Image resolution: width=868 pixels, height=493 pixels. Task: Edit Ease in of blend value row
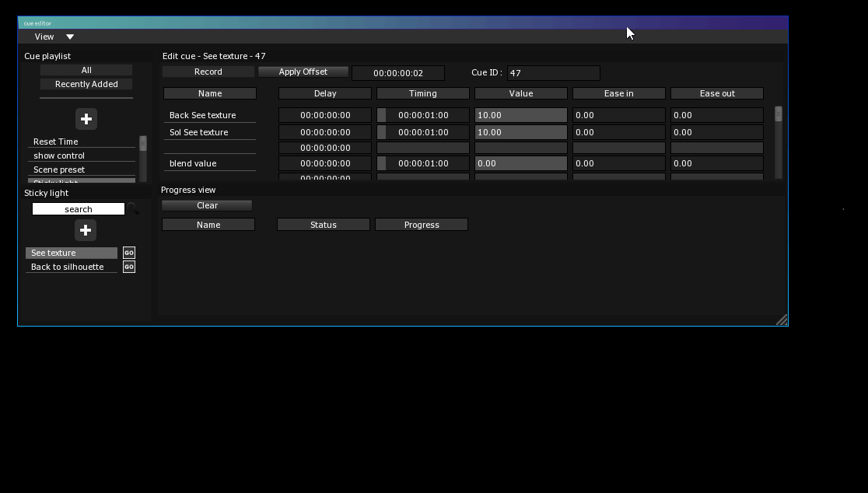coord(619,163)
